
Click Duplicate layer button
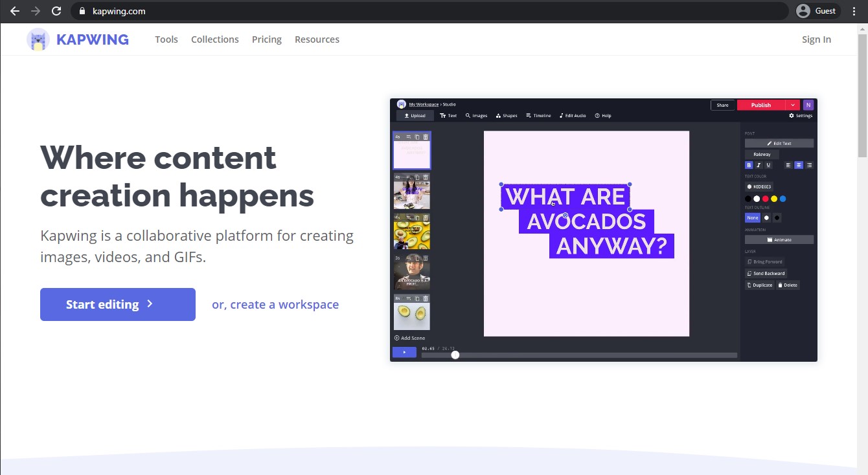pyautogui.click(x=759, y=285)
